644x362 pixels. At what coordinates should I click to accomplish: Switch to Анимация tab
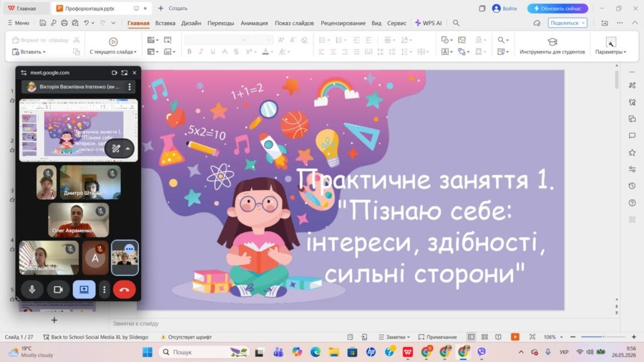[x=254, y=23]
